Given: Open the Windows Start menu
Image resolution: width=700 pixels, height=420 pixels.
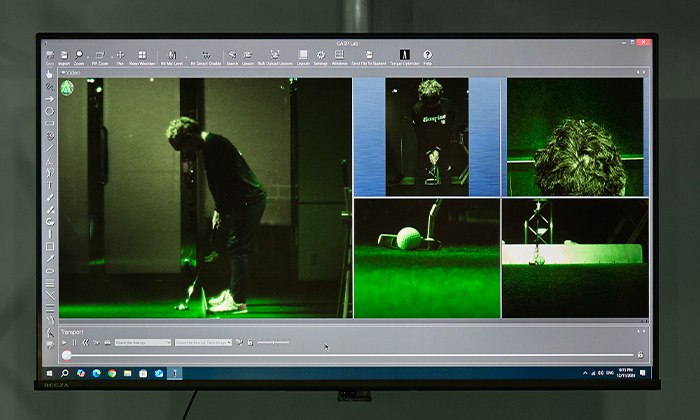Looking at the screenshot, I should tap(48, 373).
